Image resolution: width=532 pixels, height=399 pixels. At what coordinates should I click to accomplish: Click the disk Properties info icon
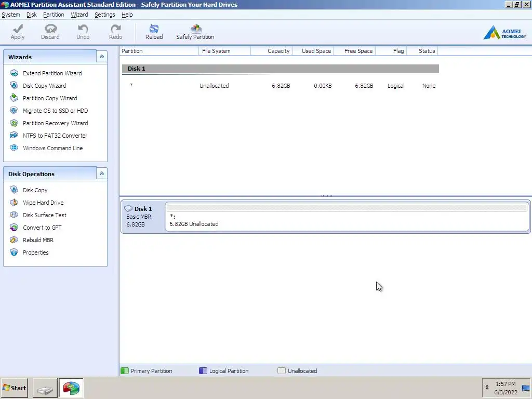tap(14, 252)
